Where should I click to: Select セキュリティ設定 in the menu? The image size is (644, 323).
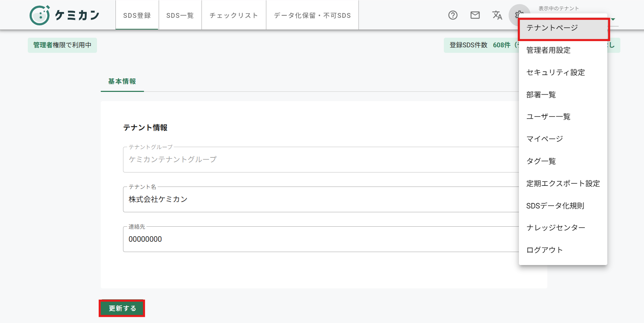[563, 72]
